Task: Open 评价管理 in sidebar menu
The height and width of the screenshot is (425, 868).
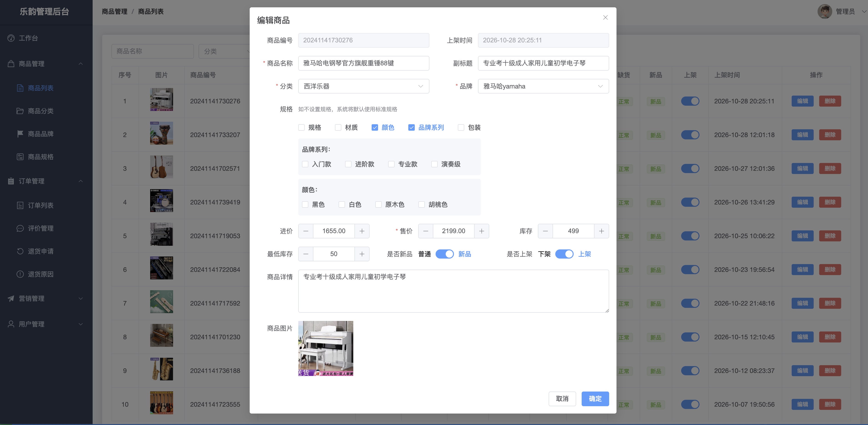Action: click(41, 228)
